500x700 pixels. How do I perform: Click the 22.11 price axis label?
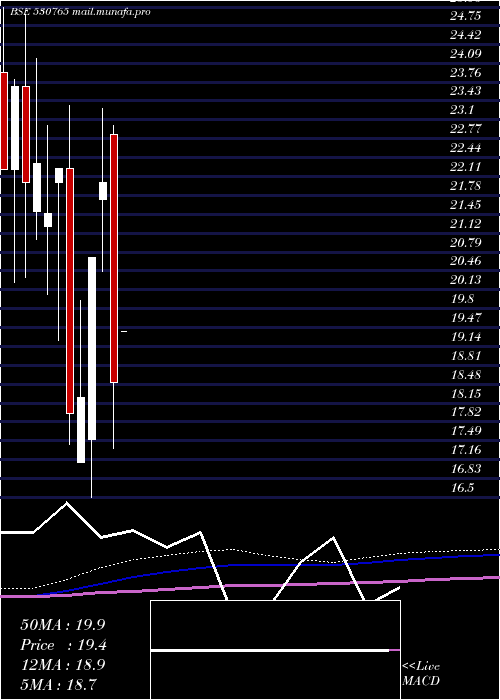pos(466,167)
